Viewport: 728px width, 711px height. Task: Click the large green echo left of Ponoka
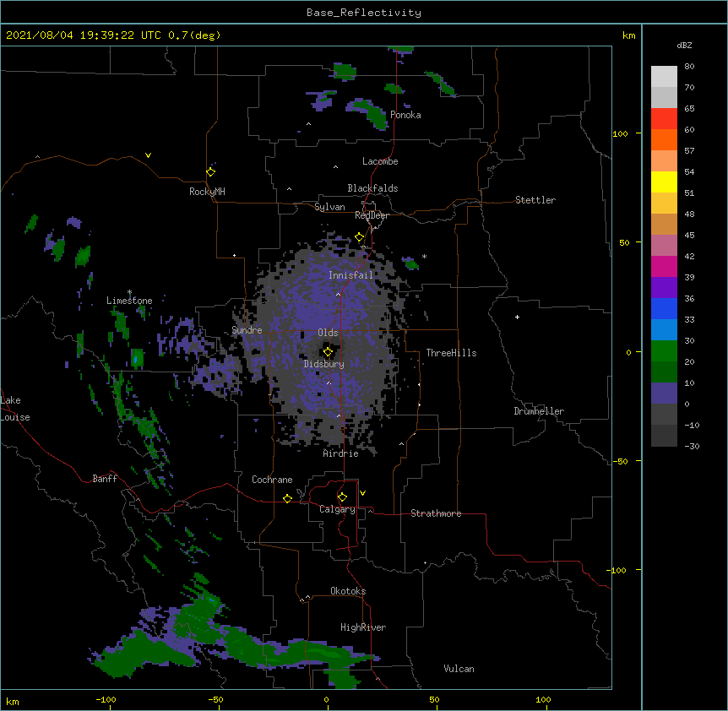[372, 114]
